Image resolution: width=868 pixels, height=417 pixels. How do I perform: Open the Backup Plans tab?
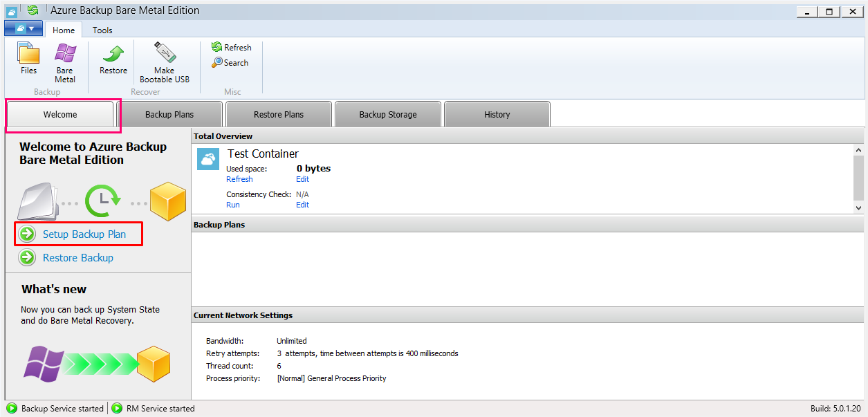tap(169, 115)
